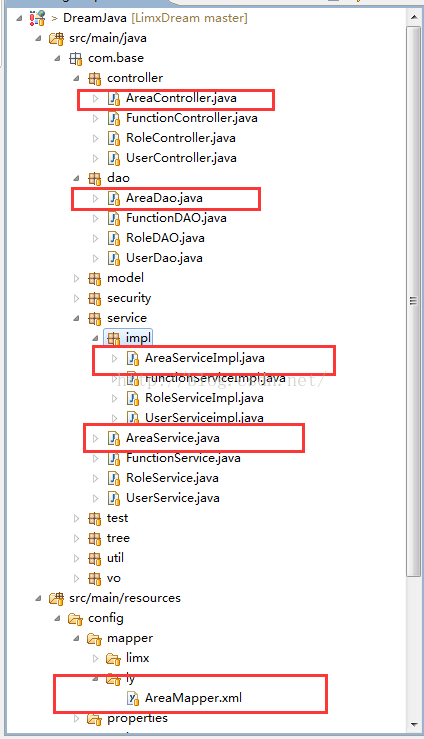
Task: Click the impl package icon
Action: coord(114,338)
